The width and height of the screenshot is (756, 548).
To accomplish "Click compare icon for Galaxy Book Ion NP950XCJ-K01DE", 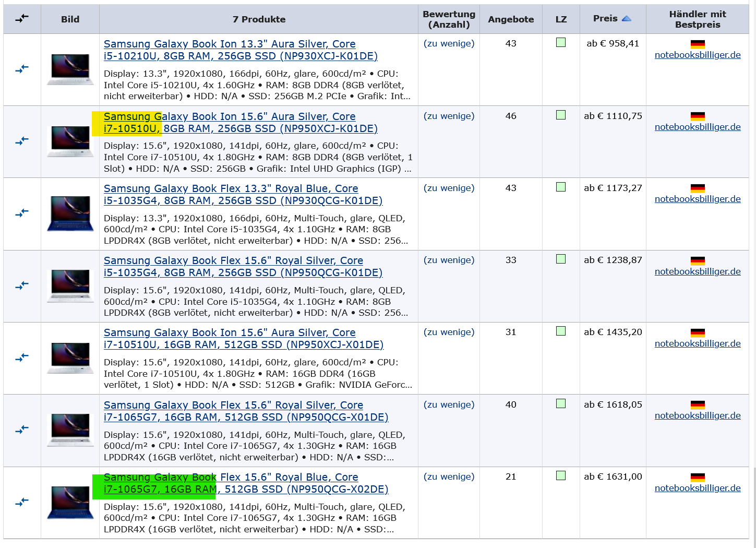I will point(22,141).
